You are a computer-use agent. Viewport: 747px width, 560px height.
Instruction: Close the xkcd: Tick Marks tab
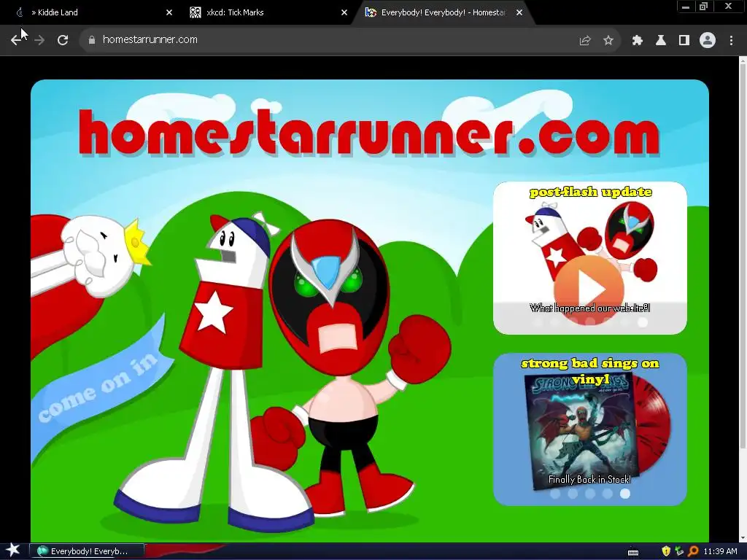[344, 12]
